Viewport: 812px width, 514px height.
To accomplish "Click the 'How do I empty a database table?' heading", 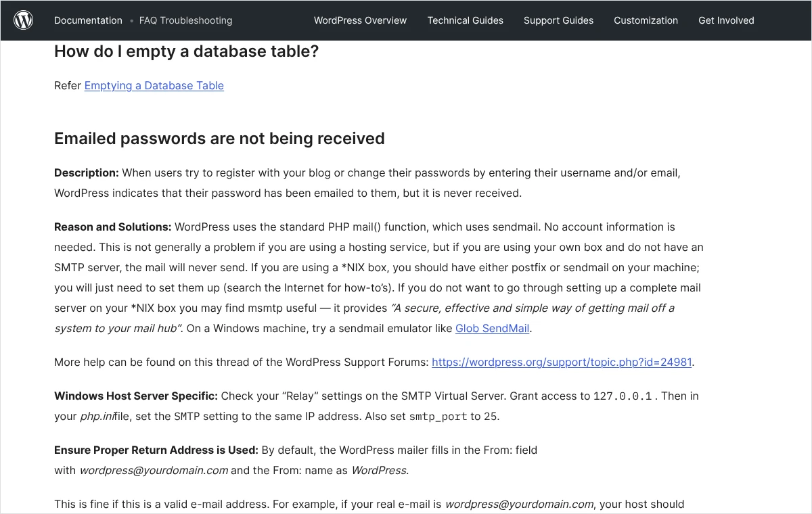I will point(186,51).
